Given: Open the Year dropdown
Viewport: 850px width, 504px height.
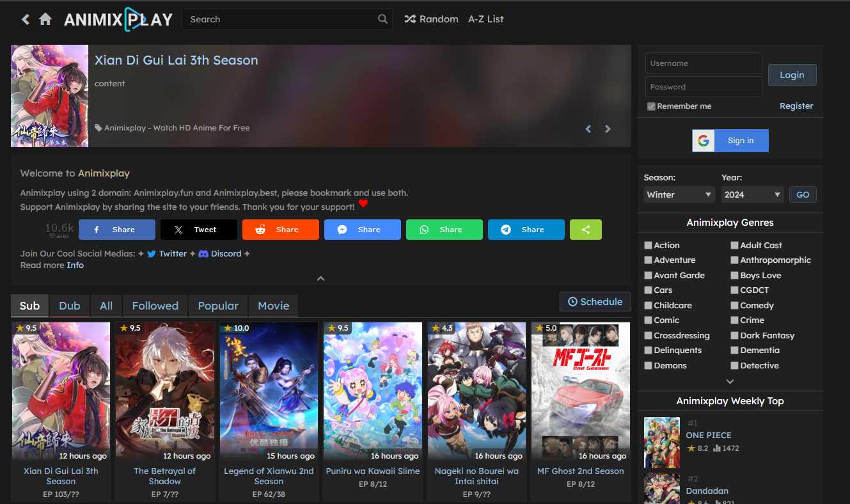Looking at the screenshot, I should click(753, 194).
